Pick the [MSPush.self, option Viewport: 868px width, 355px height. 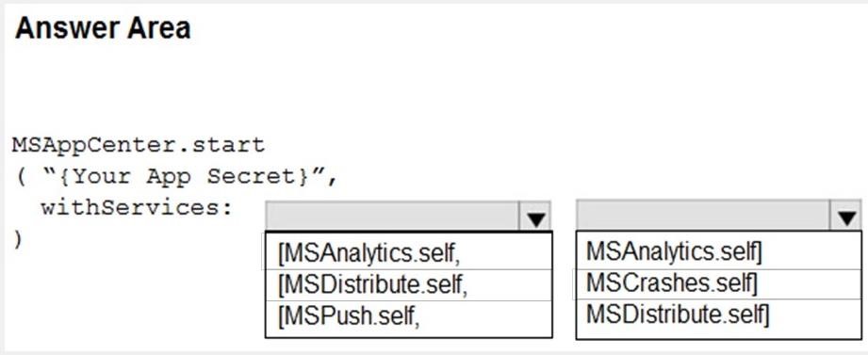[x=408, y=316]
